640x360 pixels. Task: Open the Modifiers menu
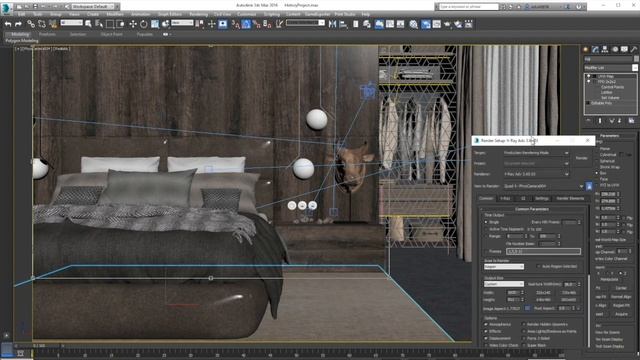point(115,14)
